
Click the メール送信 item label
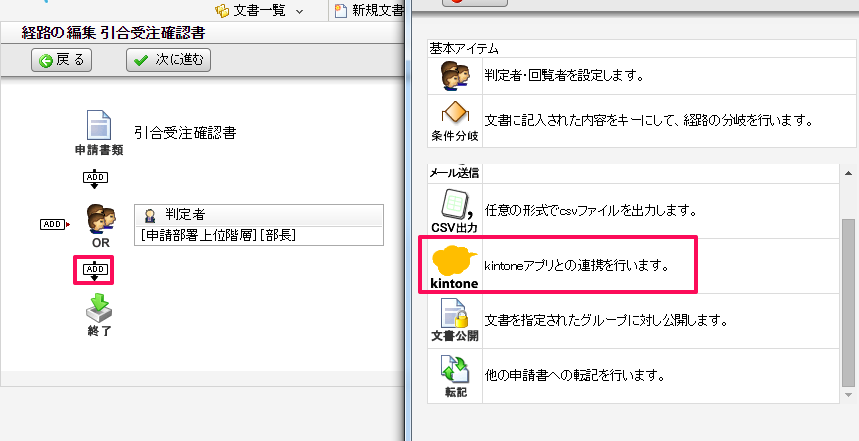pyautogui.click(x=454, y=174)
